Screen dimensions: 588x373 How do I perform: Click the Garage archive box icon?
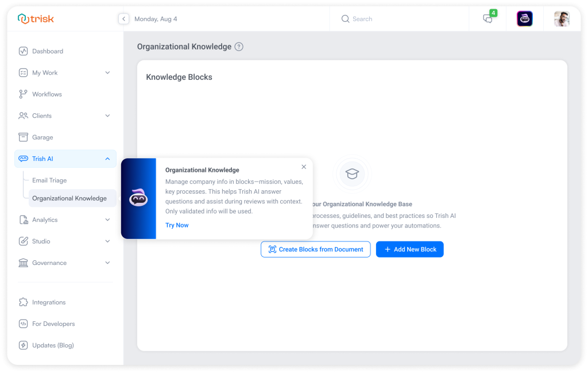point(23,137)
